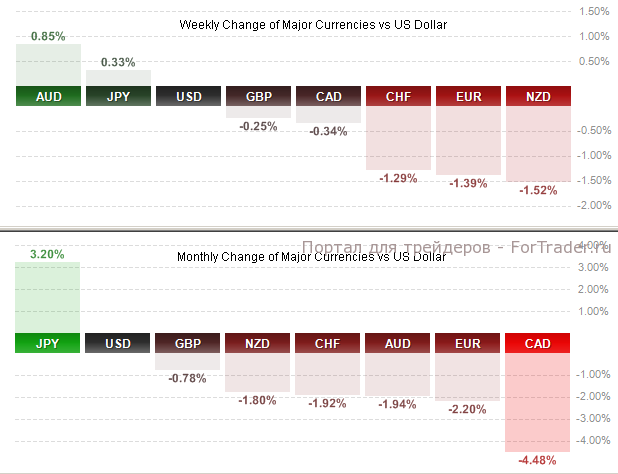Click the green JPY 3.20% monthly bar
This screenshot has width=618, height=474.
(48, 297)
